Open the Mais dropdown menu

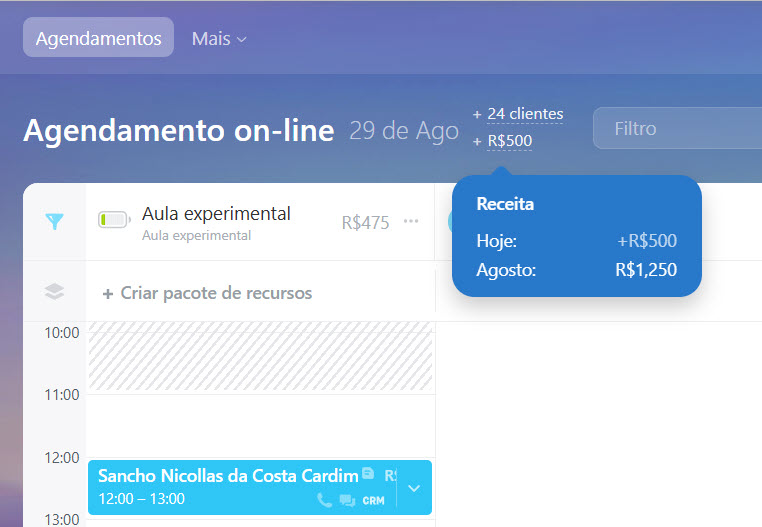pos(219,39)
